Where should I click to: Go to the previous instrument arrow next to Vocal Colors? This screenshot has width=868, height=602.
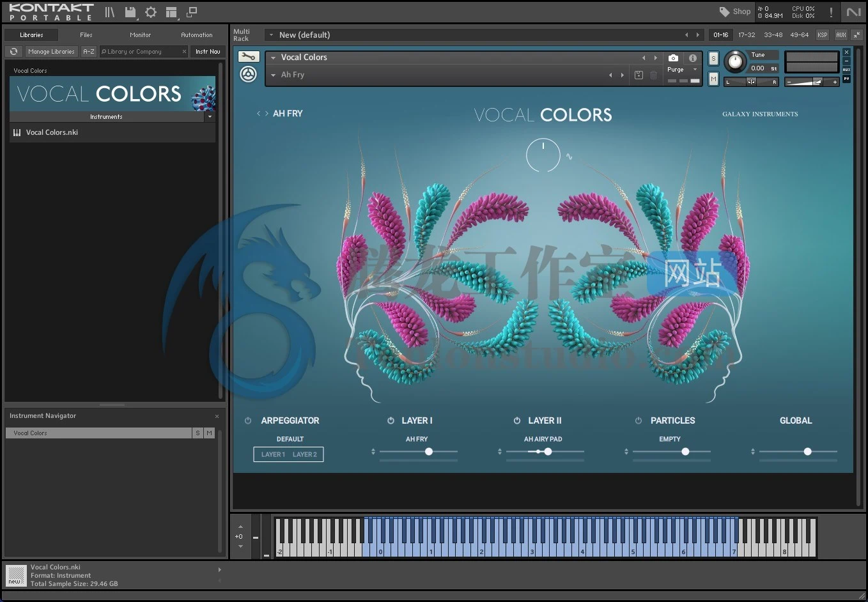coord(644,58)
